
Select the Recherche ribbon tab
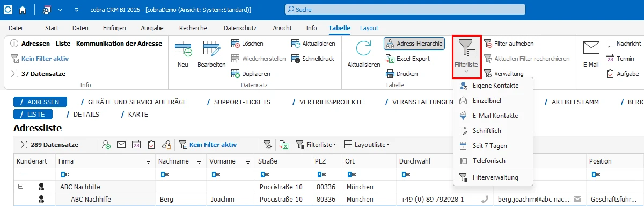193,28
